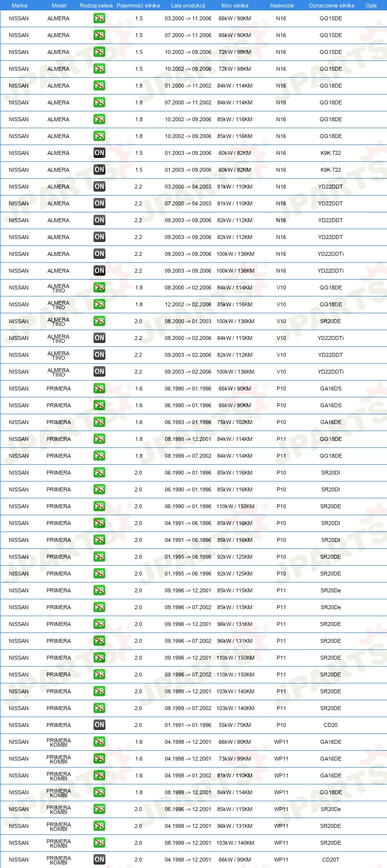Click WP11 body cell in the CD20T row
Screen dimensions: 387x868
[281, 860]
